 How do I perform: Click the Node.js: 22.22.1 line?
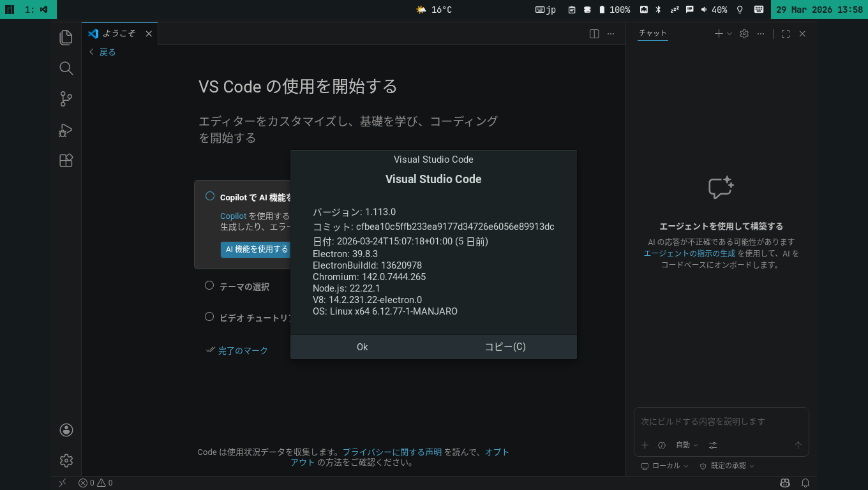(x=346, y=288)
